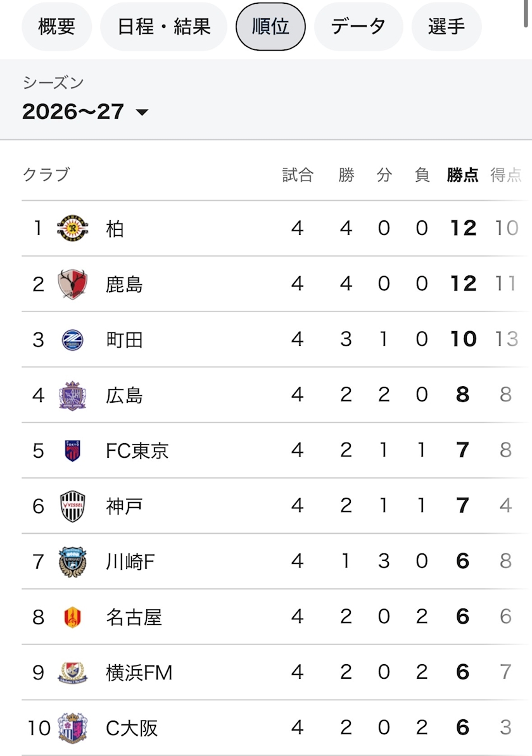This screenshot has width=532, height=756.
Task: Open Nagoya (名古屋) red crest
Action: pos(72,617)
